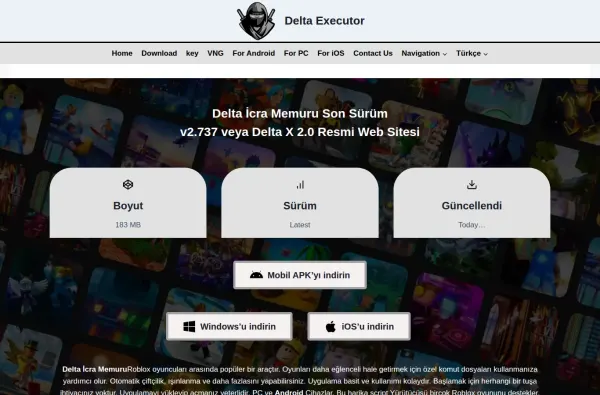Open the Delta Executor site title link

[324, 21]
